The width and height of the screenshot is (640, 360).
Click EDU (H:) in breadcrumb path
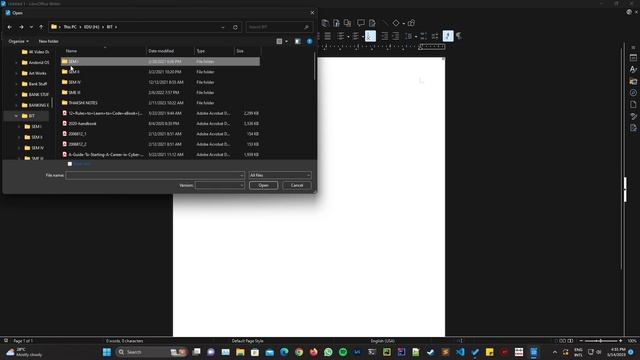pos(91,27)
